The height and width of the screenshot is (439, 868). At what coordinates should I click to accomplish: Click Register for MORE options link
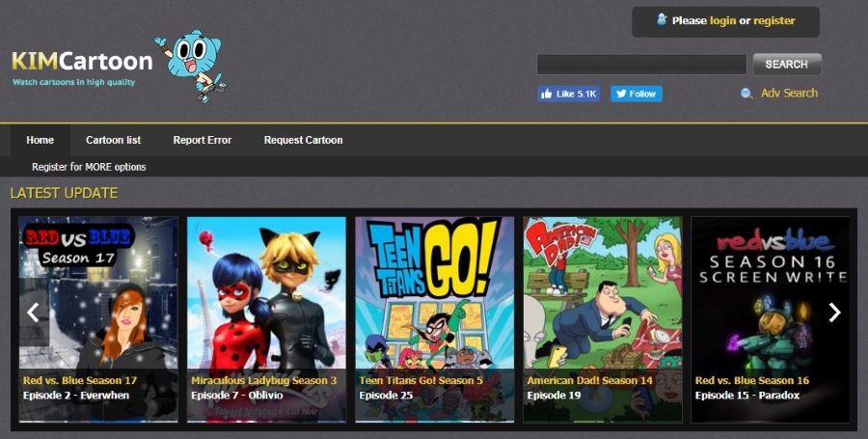(89, 167)
